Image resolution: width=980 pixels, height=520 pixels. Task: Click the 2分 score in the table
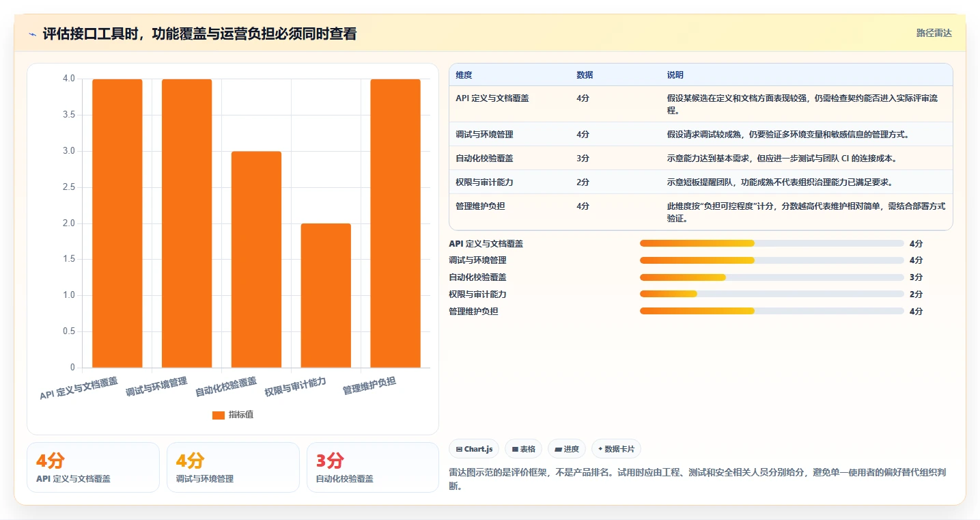583,182
